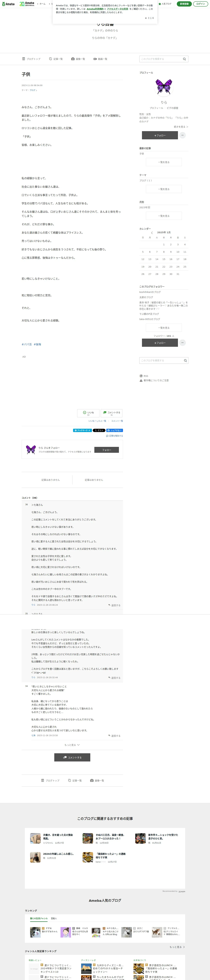Open the #後悔 hashtag
This screenshot has width=210, height=980.
pos(37,344)
